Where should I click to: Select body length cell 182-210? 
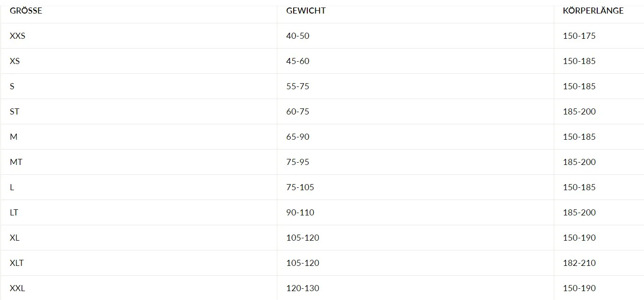coord(579,263)
